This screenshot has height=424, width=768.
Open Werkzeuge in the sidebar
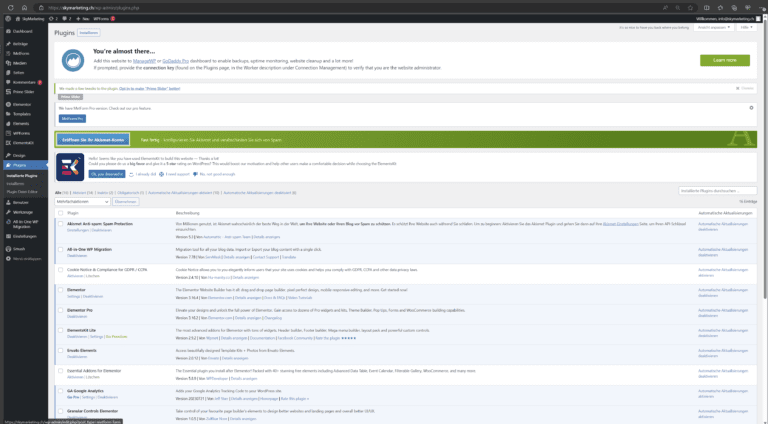pyautogui.click(x=23, y=212)
